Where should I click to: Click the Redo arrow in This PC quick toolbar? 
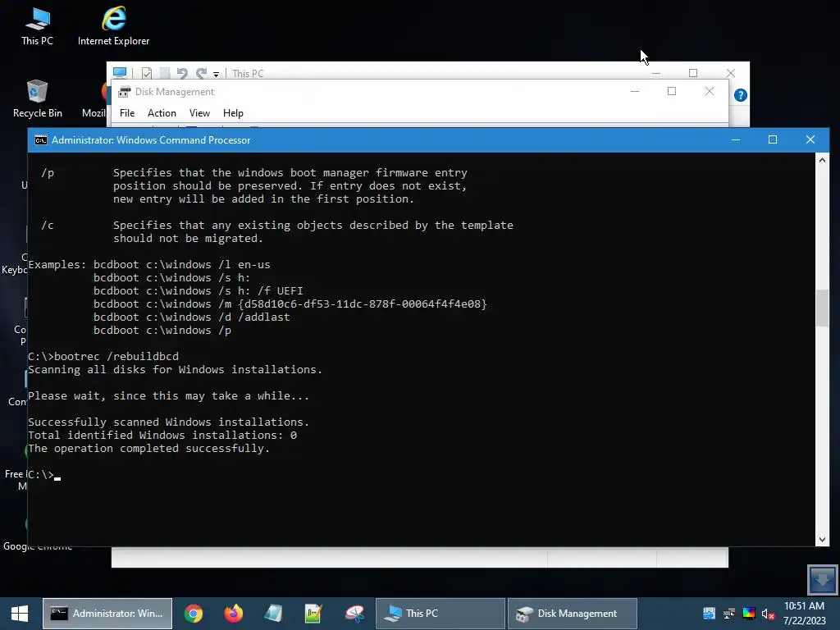pos(202,73)
